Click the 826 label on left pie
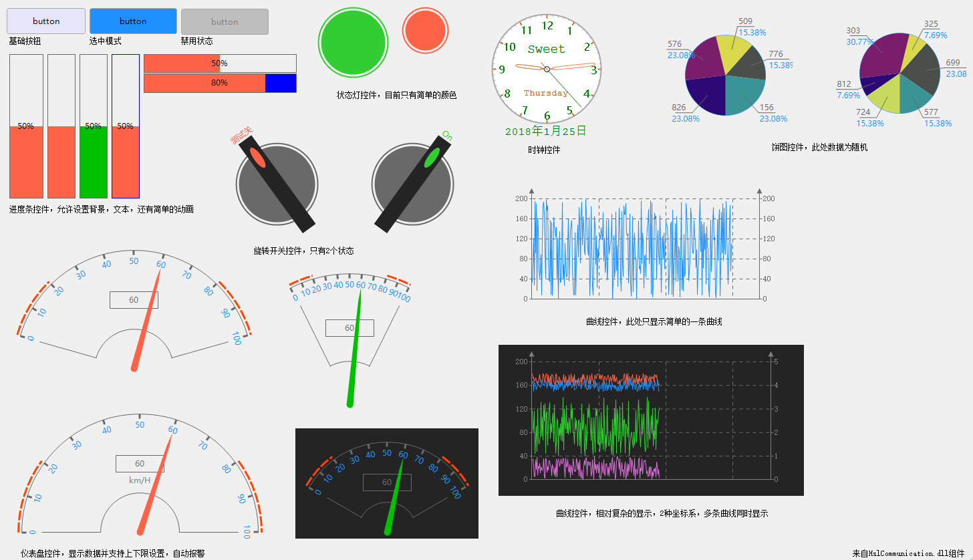The image size is (973, 560). 679,108
